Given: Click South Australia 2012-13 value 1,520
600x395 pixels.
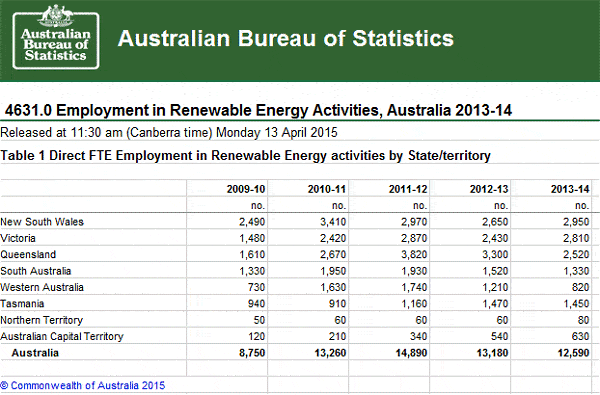Looking at the screenshot, I should coord(495,271).
